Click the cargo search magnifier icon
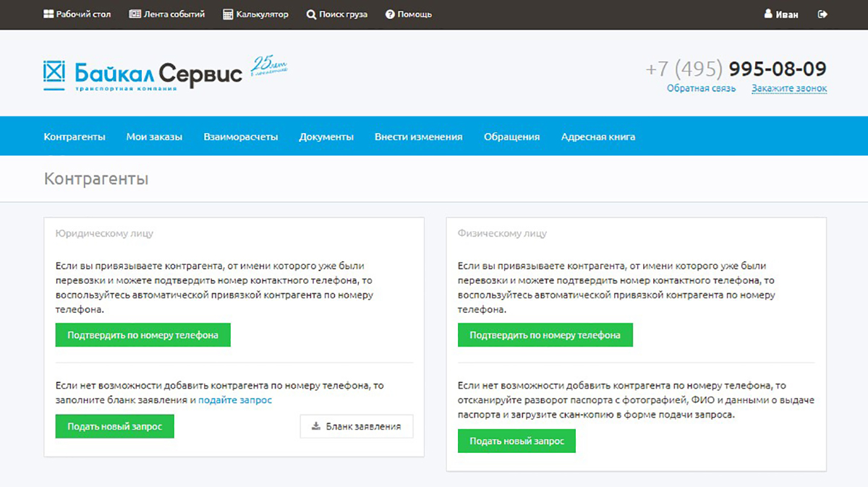Viewport: 868px width, 487px height. (x=311, y=14)
